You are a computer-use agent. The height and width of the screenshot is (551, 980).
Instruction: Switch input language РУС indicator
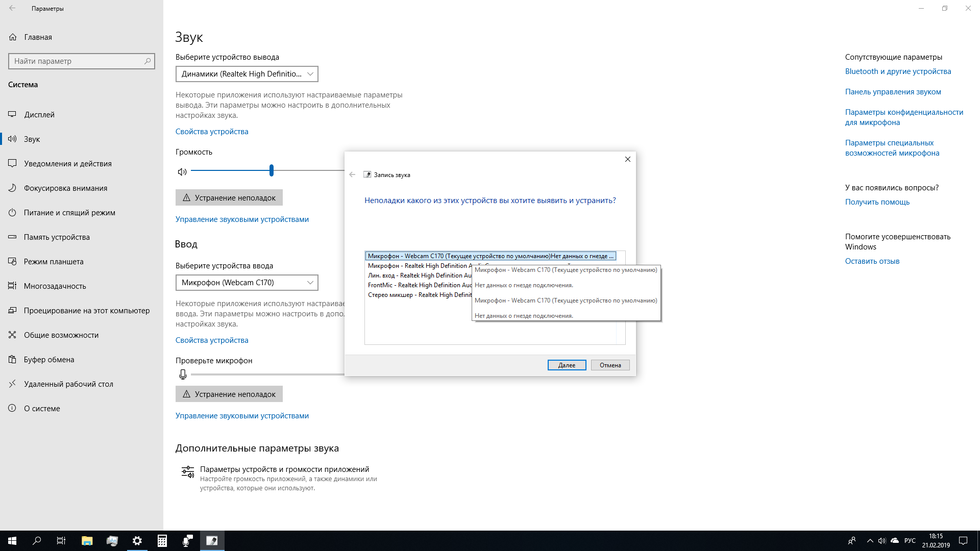click(910, 541)
